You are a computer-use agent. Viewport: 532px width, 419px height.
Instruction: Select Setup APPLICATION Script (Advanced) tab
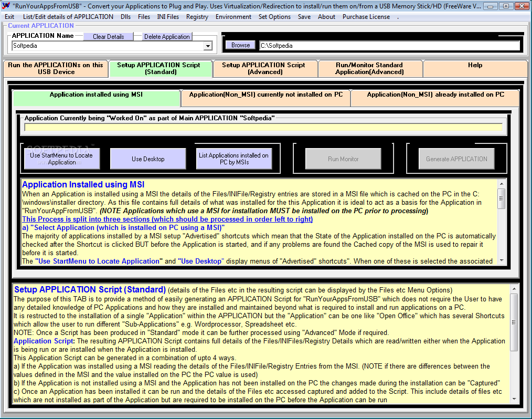(265, 69)
